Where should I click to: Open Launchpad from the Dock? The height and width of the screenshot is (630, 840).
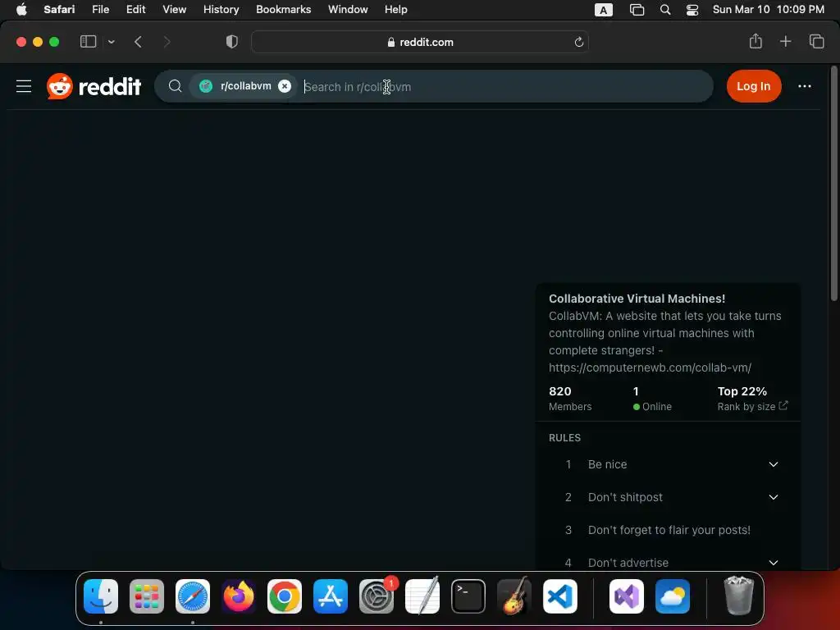tap(147, 596)
